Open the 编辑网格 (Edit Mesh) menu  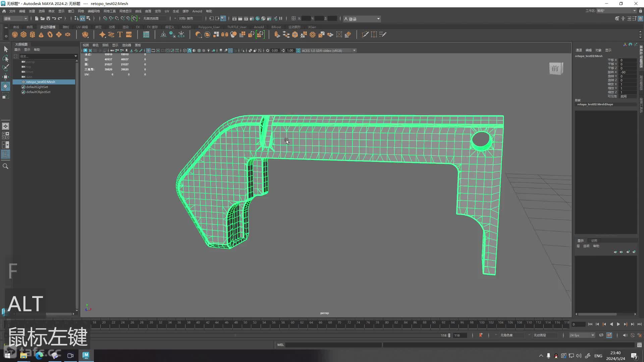[94, 11]
